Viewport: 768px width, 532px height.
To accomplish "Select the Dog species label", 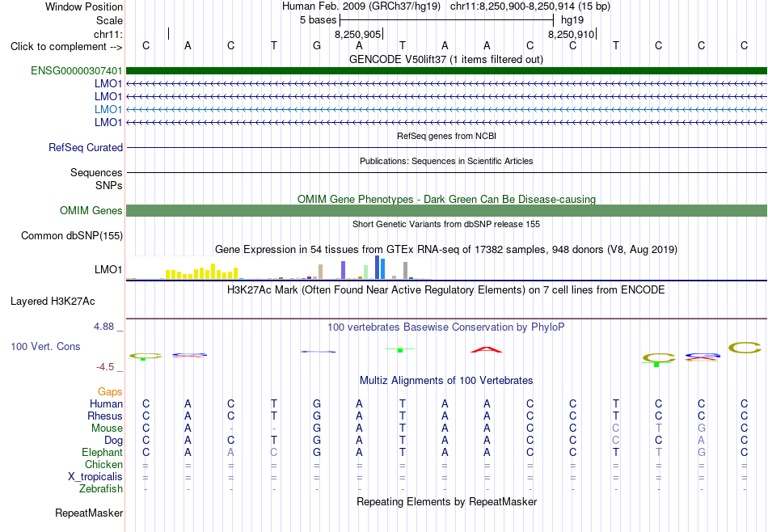I will tap(113, 441).
